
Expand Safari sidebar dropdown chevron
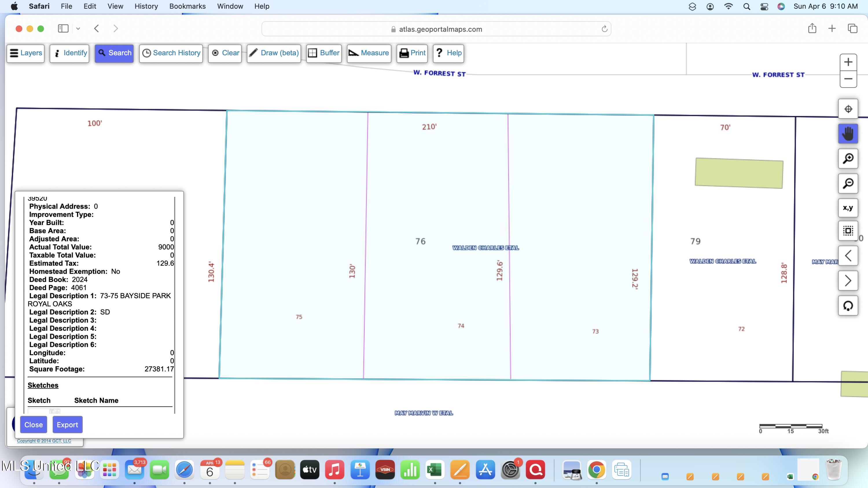[x=78, y=29]
